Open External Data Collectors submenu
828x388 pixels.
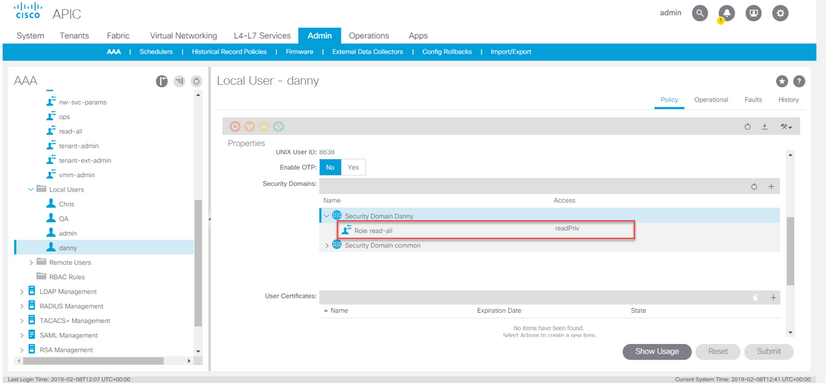pyautogui.click(x=368, y=52)
